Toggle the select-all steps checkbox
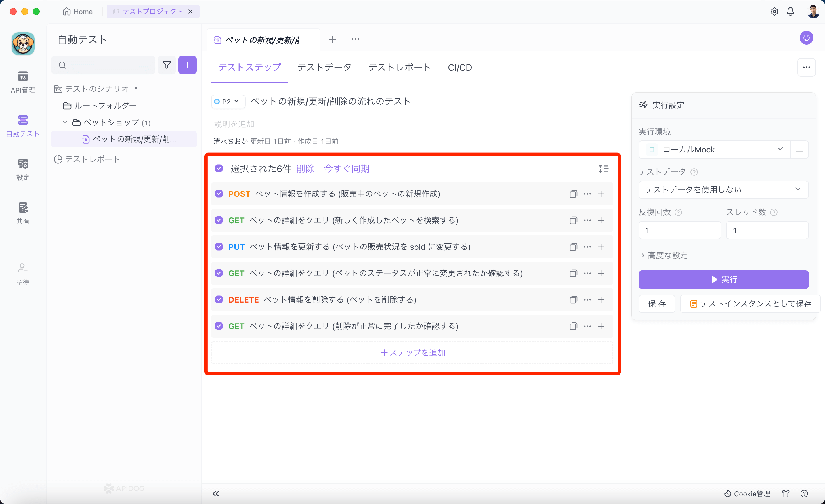The image size is (825, 504). coord(219,168)
